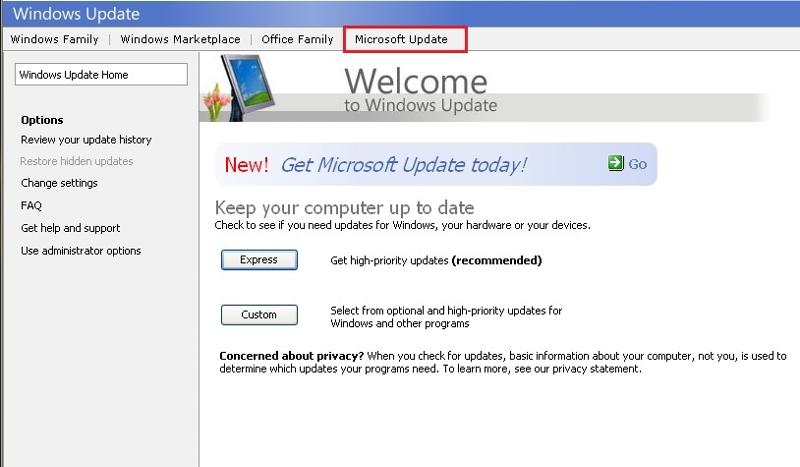This screenshot has height=467, width=800.
Task: Select Windows Update Home
Action: coord(101,75)
